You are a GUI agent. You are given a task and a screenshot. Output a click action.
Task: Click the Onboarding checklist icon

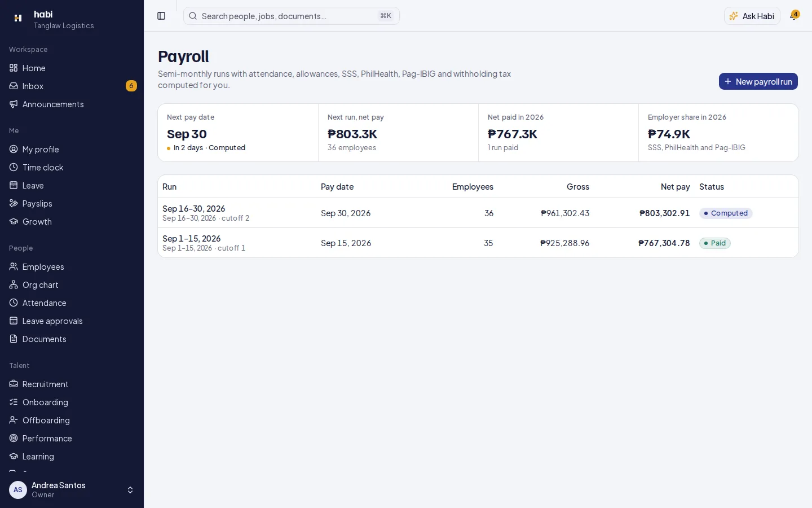click(14, 402)
